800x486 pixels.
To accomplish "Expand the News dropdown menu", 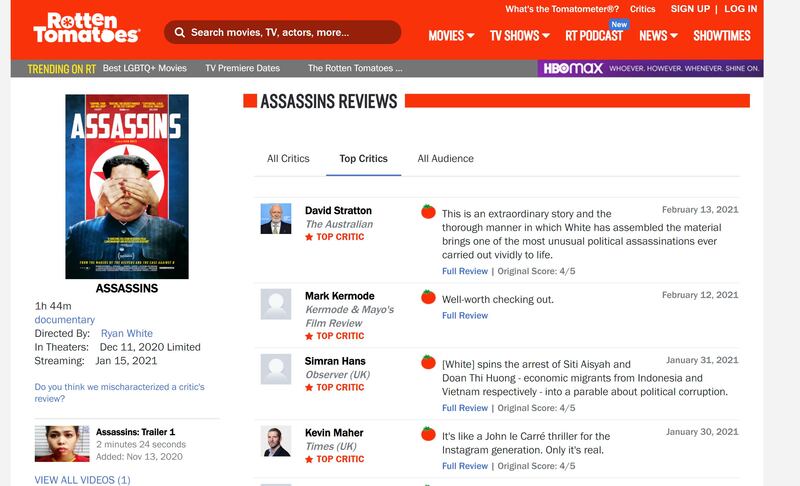I will 658,36.
